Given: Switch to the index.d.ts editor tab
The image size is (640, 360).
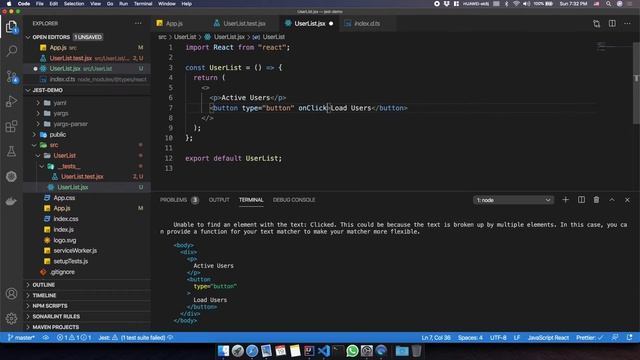Looking at the screenshot, I should coord(367,24).
